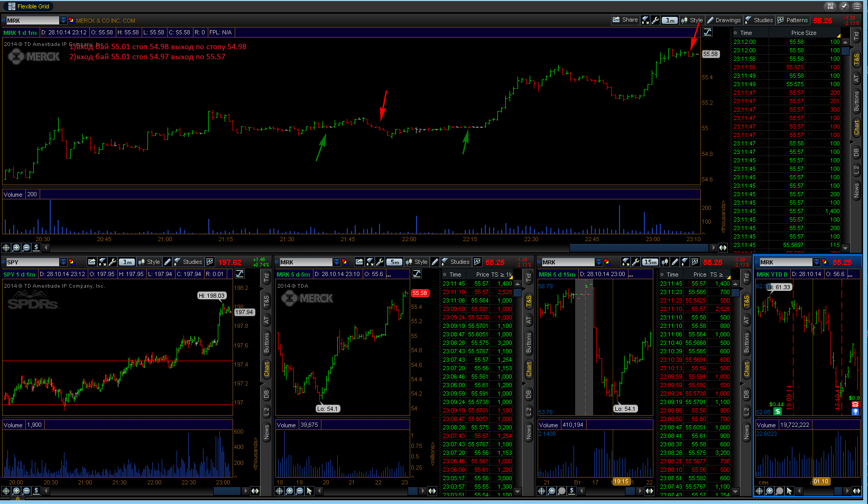Select the DB side tab of main chart
868x504 pixels.
(857, 152)
